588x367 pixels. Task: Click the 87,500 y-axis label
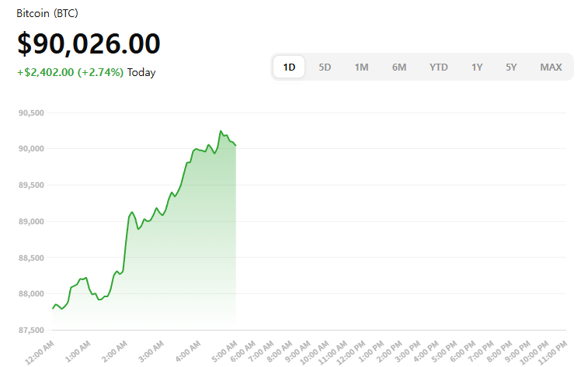point(31,330)
